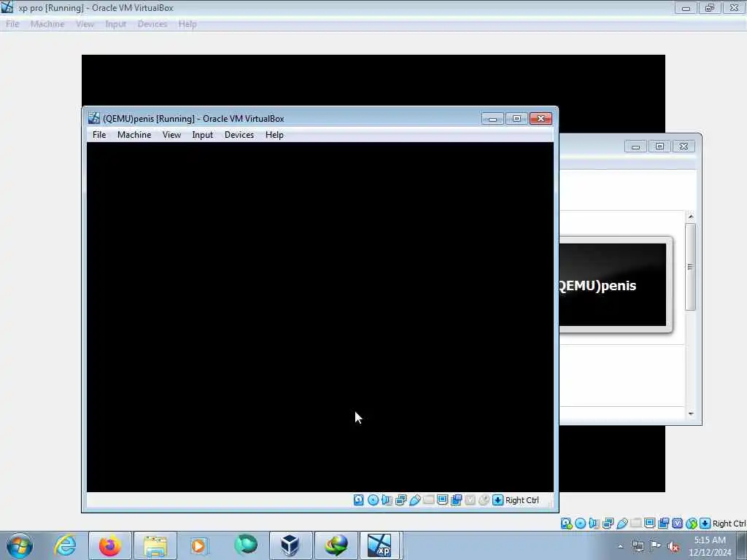Open Devices menu of xp pro window
This screenshot has width=747, height=560.
pos(152,24)
